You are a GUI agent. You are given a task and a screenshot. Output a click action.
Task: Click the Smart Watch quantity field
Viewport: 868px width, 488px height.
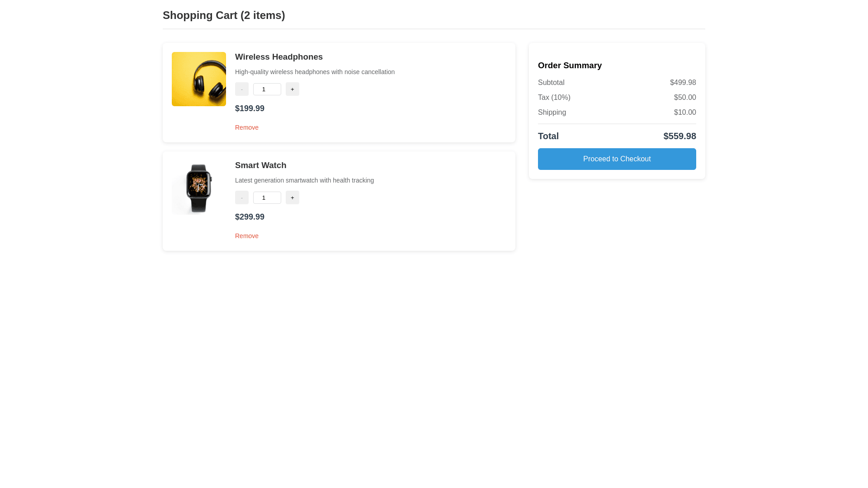[x=267, y=197]
